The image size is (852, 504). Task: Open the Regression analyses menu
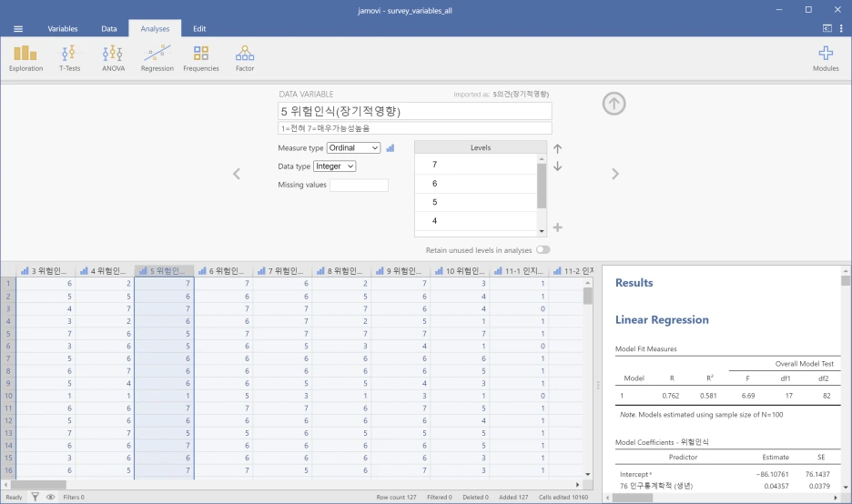pyautogui.click(x=157, y=58)
